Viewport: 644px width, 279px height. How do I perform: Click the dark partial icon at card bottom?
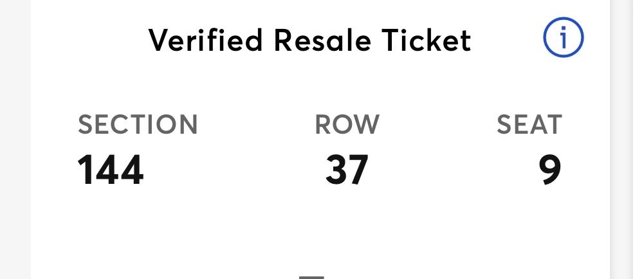[312, 276]
